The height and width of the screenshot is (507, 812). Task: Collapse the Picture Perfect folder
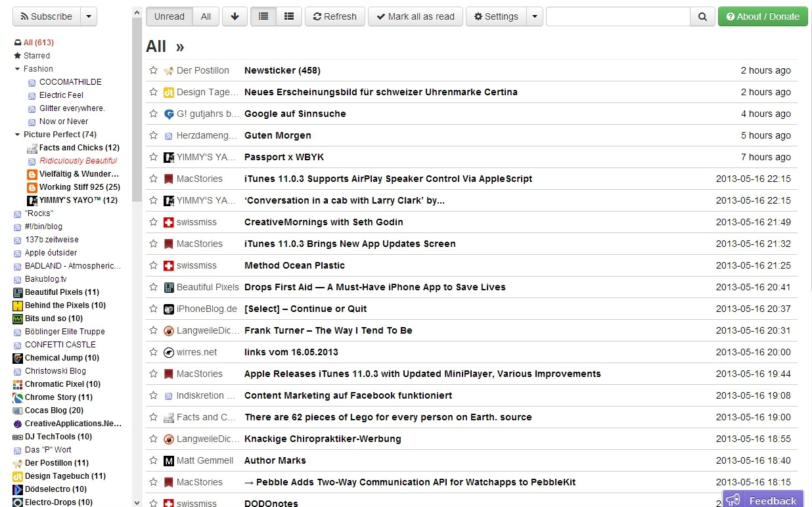click(18, 135)
